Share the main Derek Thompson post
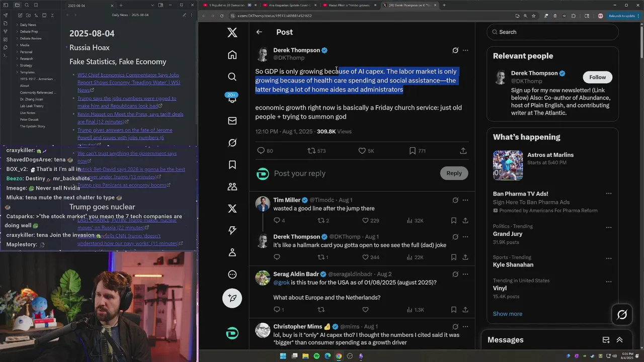Screen dimensions: 644x362 click(x=463, y=151)
